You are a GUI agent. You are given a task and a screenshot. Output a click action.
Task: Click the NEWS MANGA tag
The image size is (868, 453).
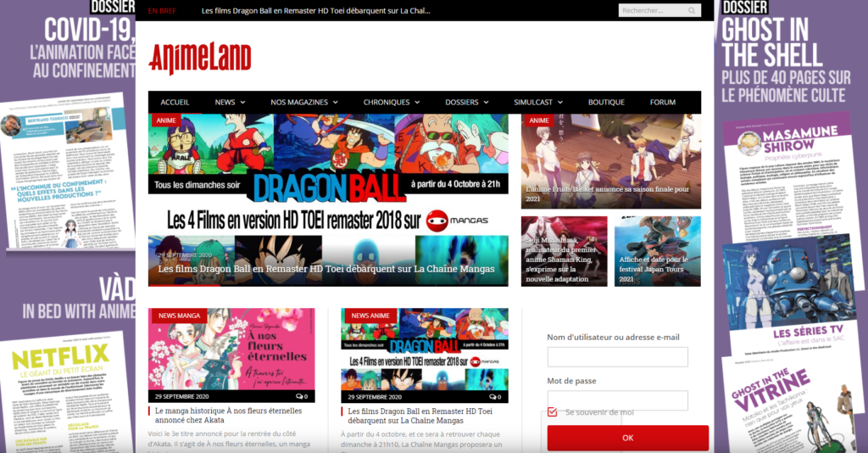point(179,316)
